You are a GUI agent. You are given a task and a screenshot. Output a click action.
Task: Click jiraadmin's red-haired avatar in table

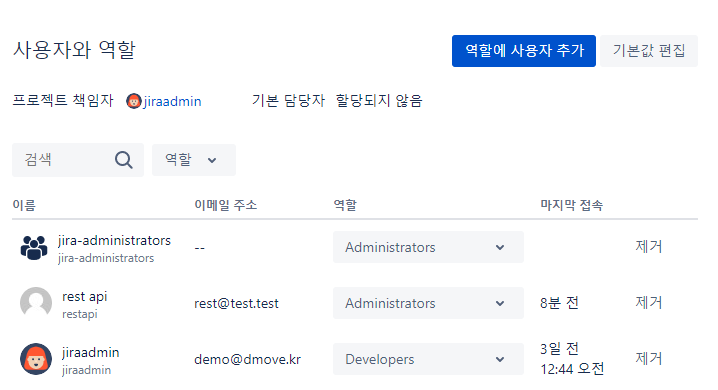coord(36,359)
